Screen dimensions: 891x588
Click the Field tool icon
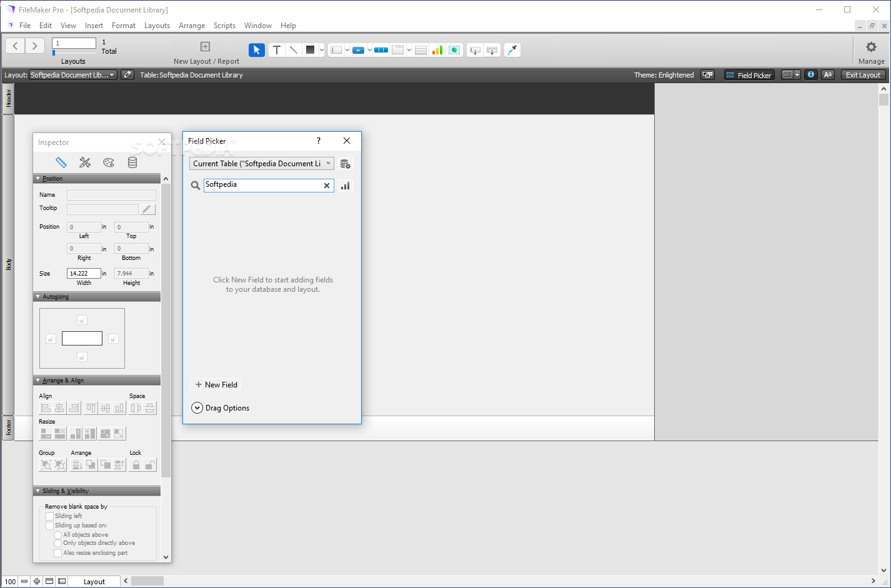(475, 50)
